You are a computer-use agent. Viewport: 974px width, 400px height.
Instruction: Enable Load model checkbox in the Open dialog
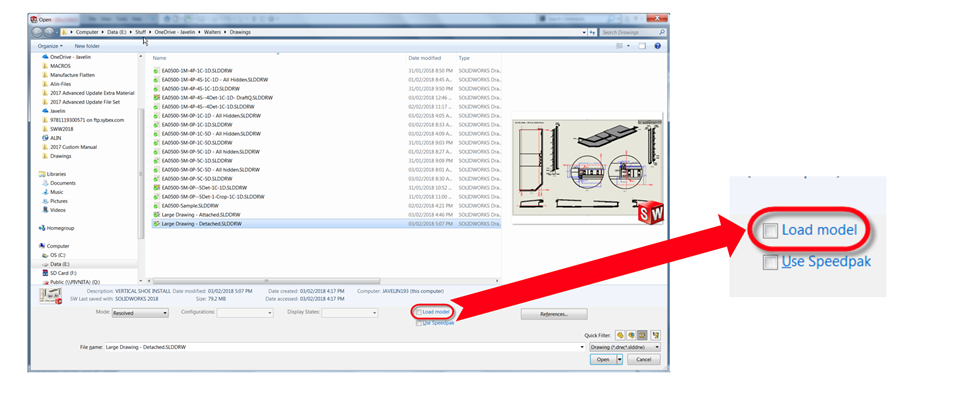419,312
